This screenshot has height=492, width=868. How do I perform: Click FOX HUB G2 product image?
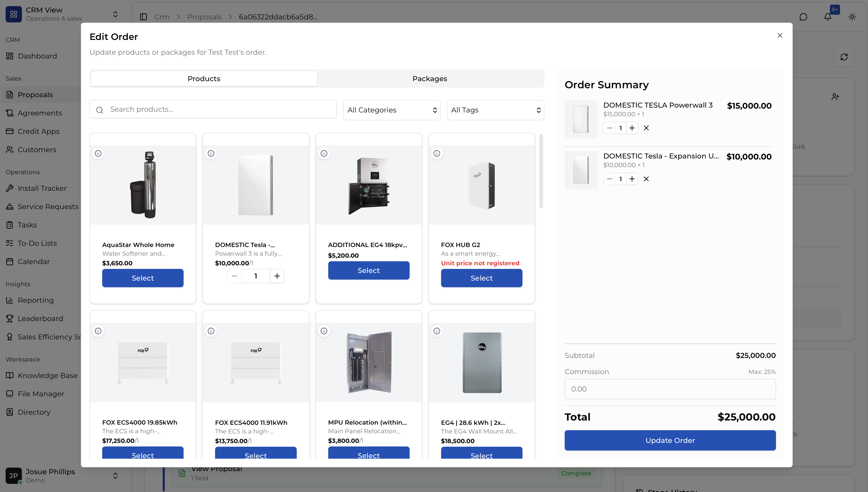(x=482, y=185)
